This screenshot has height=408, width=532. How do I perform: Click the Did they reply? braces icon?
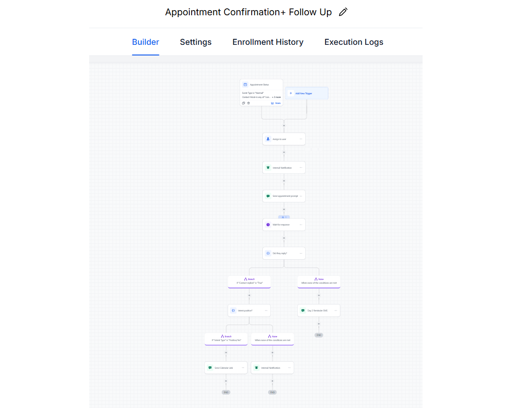(x=268, y=253)
